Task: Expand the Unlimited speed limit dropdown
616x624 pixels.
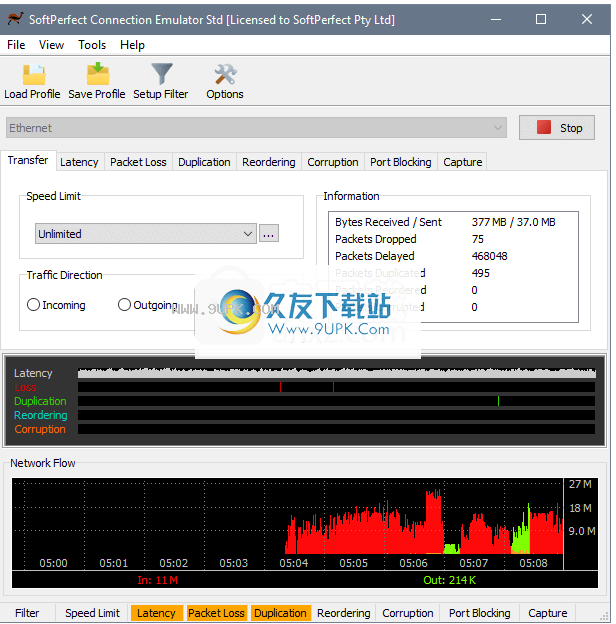Action: click(x=146, y=234)
